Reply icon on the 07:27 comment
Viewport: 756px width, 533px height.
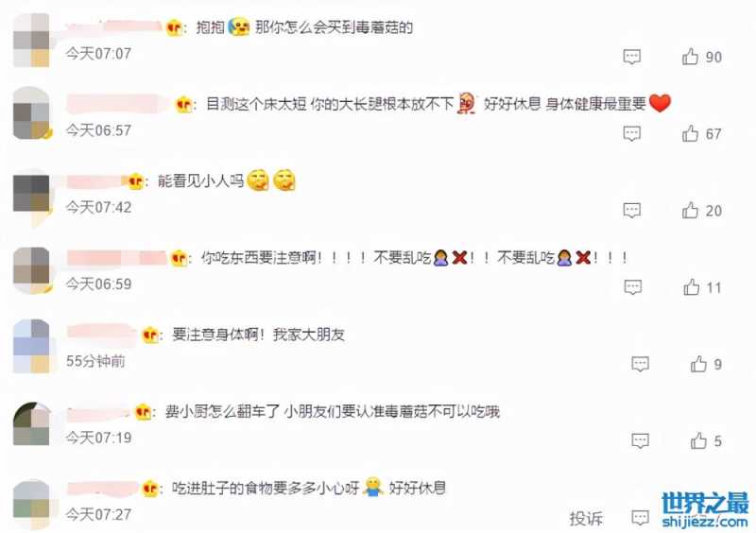click(x=641, y=519)
